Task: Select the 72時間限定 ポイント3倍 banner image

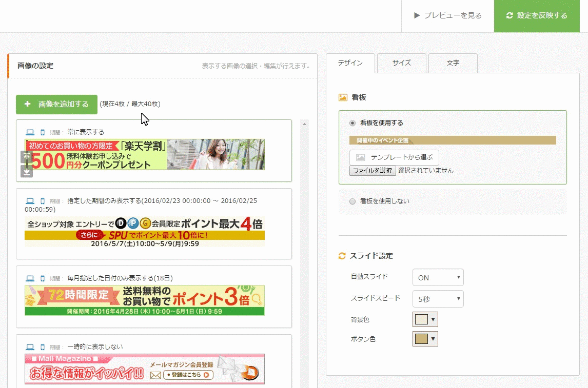Action: [x=145, y=300]
